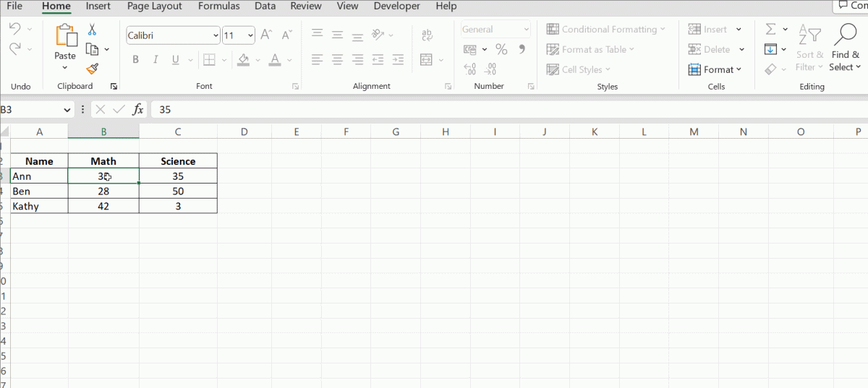868x388 pixels.
Task: Open Format as Table gallery
Action: tap(591, 49)
